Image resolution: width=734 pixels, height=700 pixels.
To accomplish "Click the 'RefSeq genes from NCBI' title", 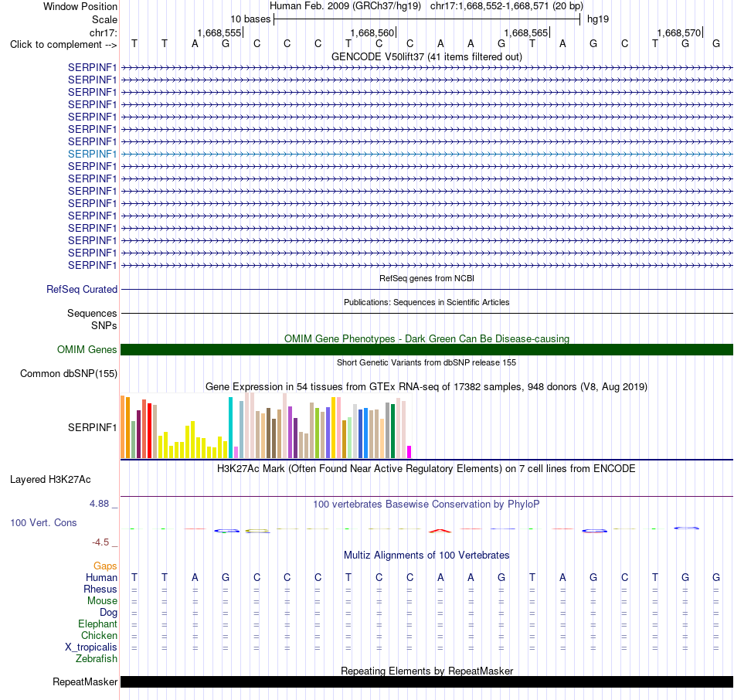I will click(426, 278).
